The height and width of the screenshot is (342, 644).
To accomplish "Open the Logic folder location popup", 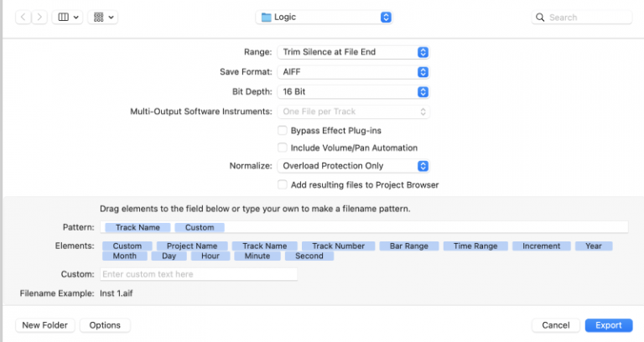I will (x=325, y=17).
